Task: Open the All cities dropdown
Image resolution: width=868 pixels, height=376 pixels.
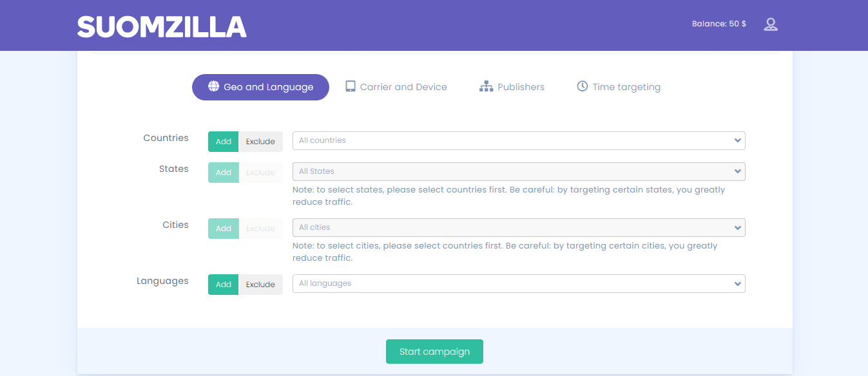Action: pos(518,227)
